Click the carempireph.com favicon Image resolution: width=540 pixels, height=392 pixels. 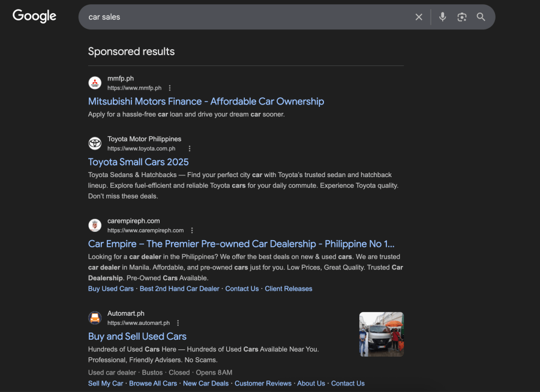[x=95, y=225]
